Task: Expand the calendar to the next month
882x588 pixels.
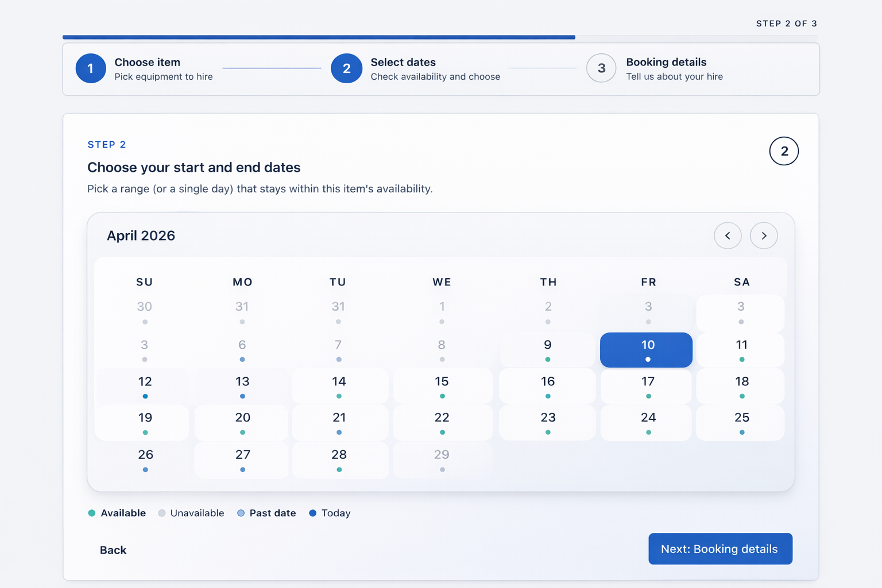Action: 764,235
